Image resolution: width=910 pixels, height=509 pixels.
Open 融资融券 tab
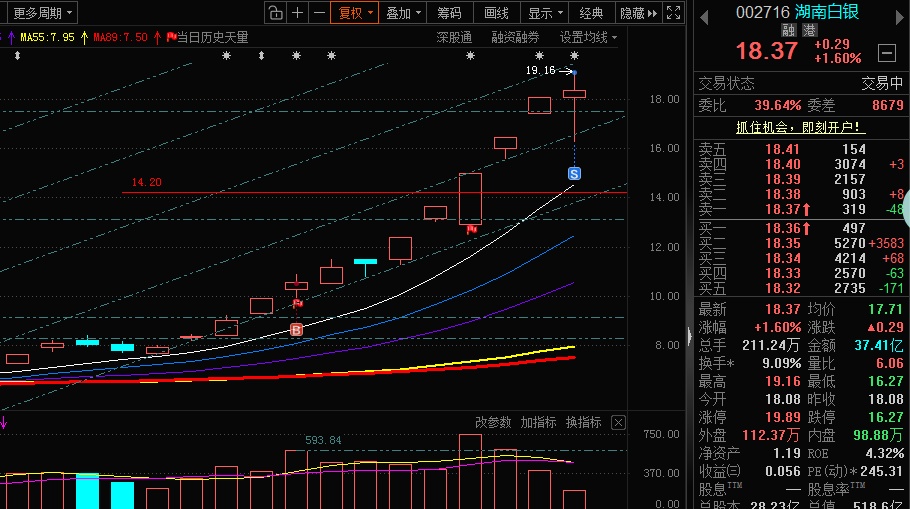(515, 37)
